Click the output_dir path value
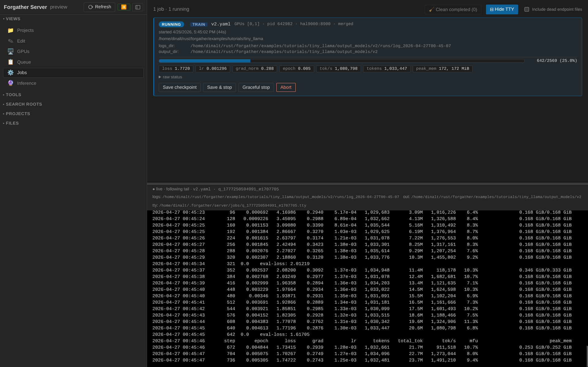The width and height of the screenshot is (588, 367). pos(284,52)
